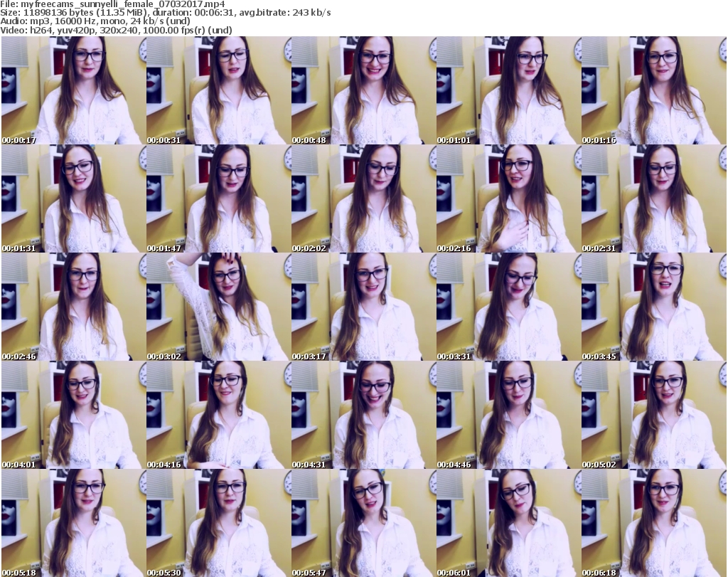Open the thumbnail frame stamped 00:06:01

508,523
